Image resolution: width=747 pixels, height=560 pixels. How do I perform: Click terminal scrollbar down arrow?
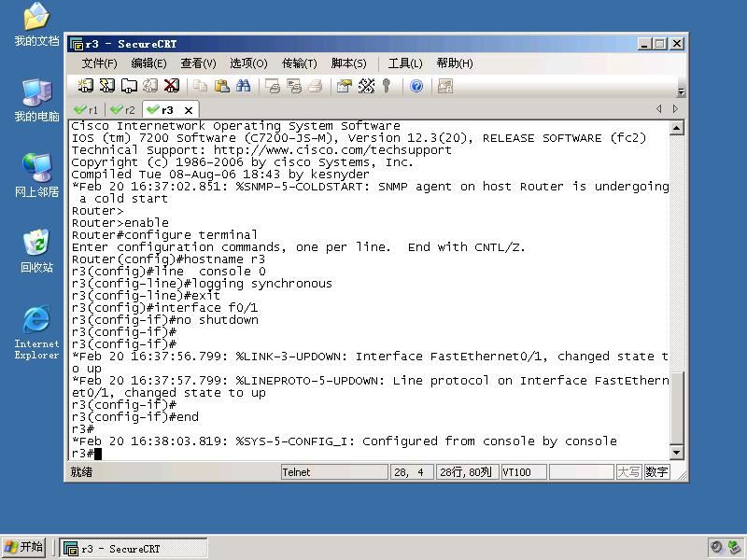click(x=676, y=452)
